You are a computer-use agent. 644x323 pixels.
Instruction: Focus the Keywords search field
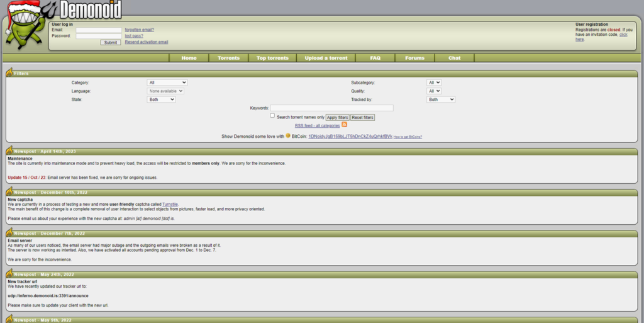pyautogui.click(x=332, y=108)
